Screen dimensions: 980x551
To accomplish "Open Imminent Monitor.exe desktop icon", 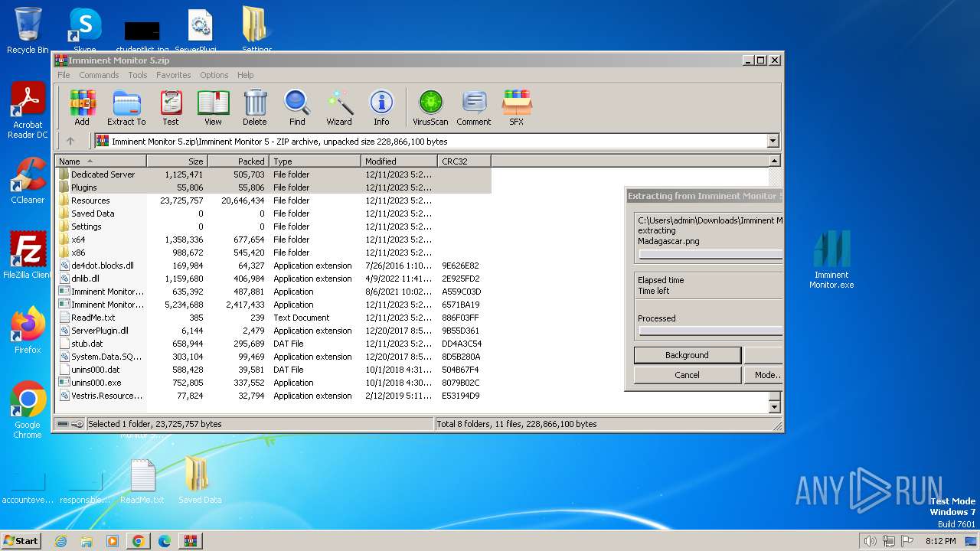I will pyautogui.click(x=831, y=260).
